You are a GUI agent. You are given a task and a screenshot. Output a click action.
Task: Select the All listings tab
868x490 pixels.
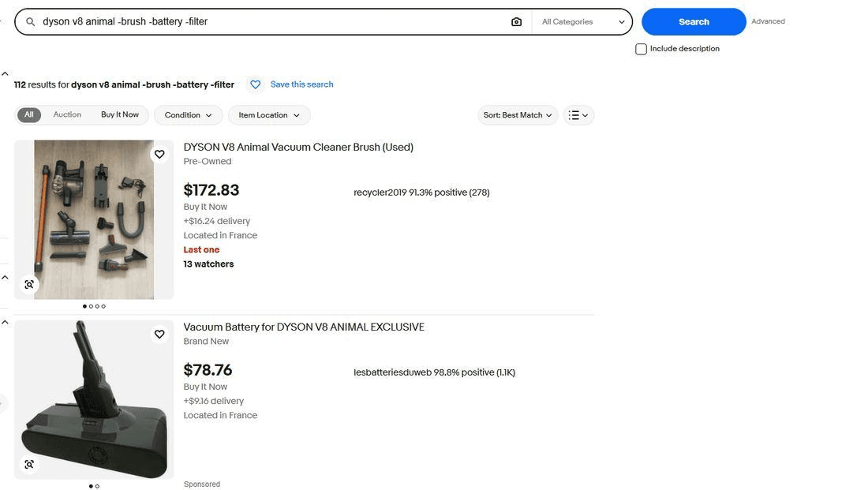click(28, 114)
